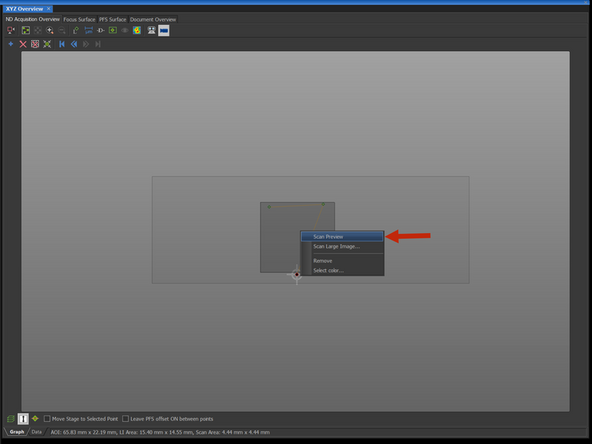The image size is (592, 444).
Task: Check Leave PFS offset ON between points
Action: (126, 419)
